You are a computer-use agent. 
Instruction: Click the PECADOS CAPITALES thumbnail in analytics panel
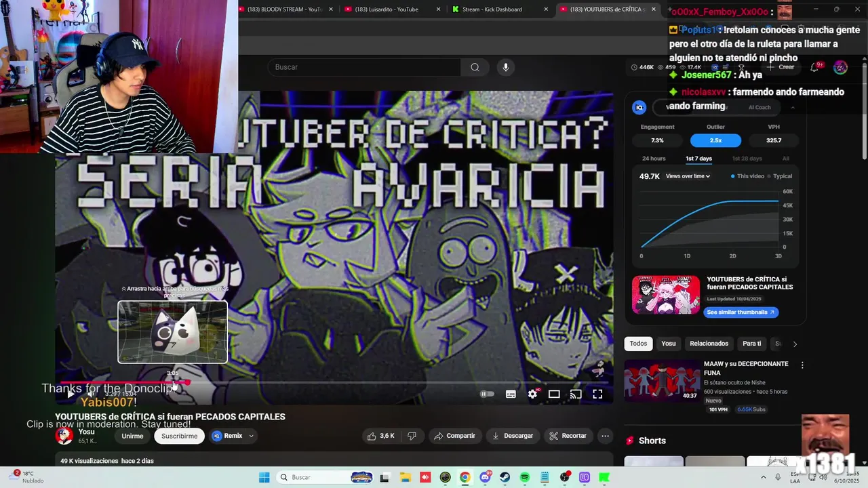pos(666,294)
